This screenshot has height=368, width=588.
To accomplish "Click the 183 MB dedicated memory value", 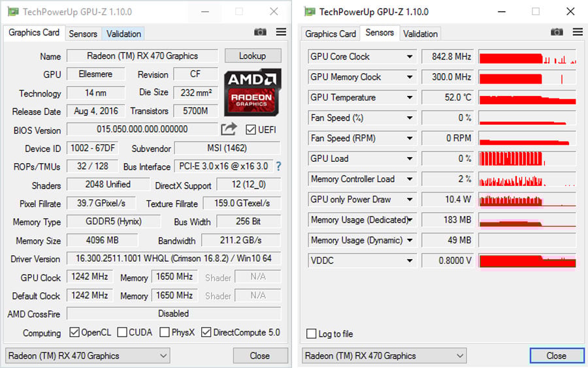I will (448, 220).
